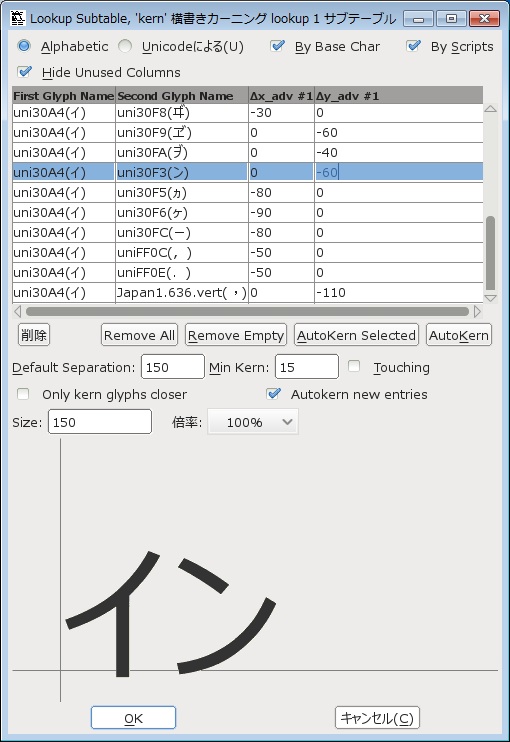Toggle the By Scripts checkbox
The width and height of the screenshot is (510, 742).
[413, 46]
